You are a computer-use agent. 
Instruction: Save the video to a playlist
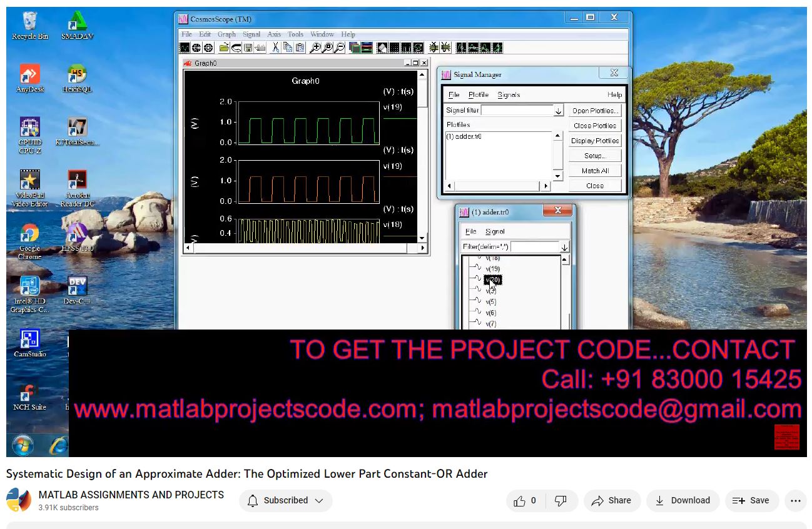pyautogui.click(x=751, y=501)
